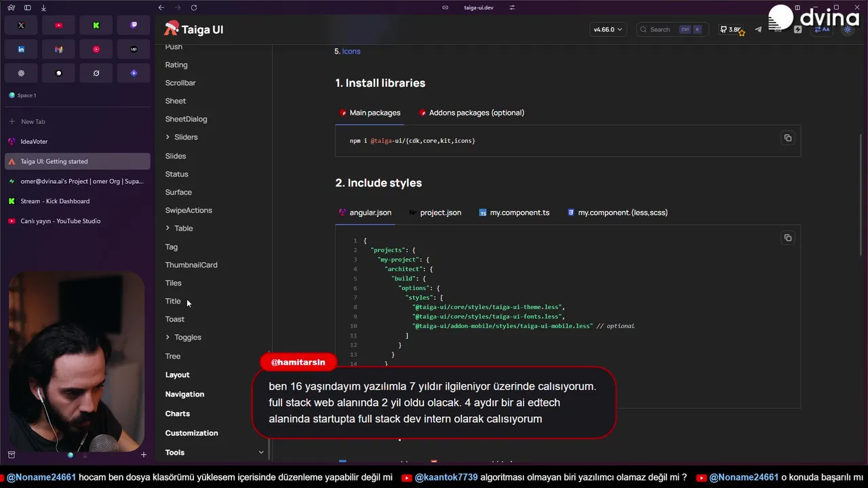The width and height of the screenshot is (868, 488).
Task: Open the ChatGPT pinned tab
Action: [x=21, y=73]
